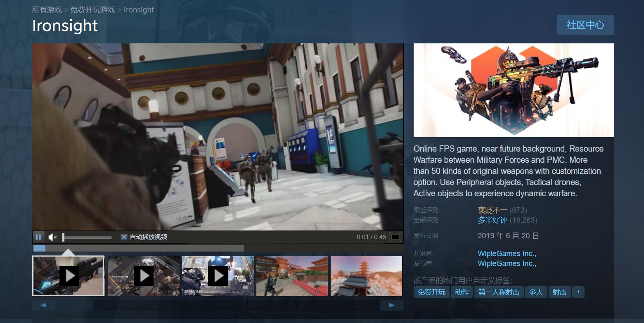Screen dimensions: 644x323
Task: Click the video time 0:01 / 0:45
Action: point(372,237)
